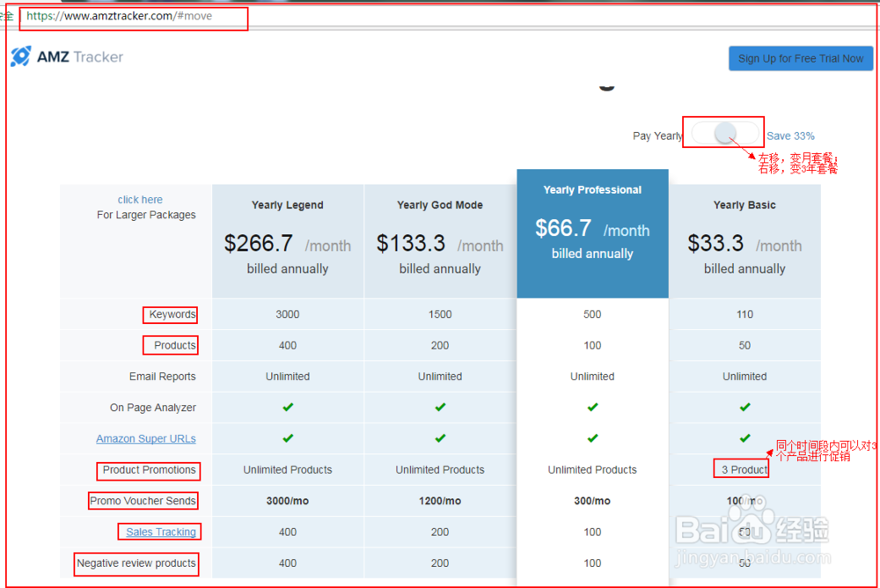Click Amazon Super URLs checkmark under Professional

[592, 438]
